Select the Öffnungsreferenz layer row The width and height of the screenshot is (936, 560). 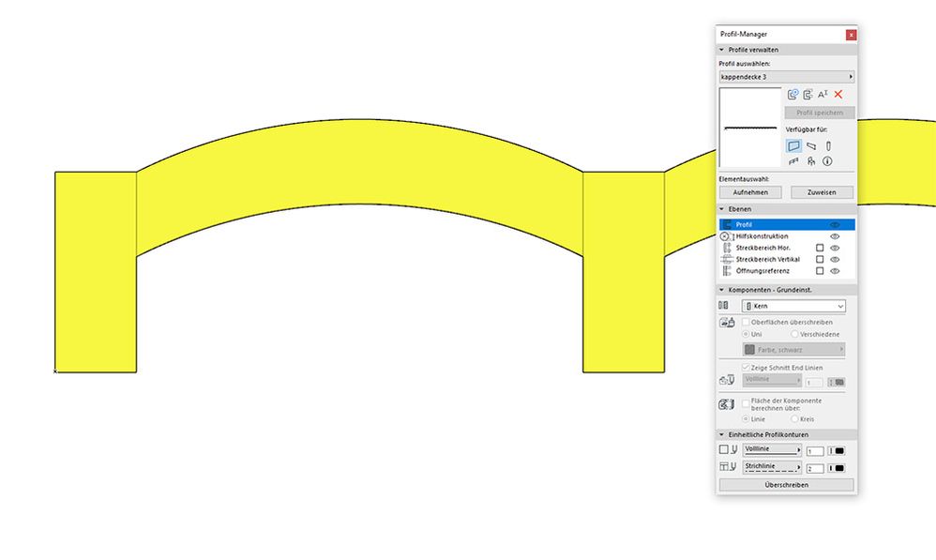click(x=788, y=271)
